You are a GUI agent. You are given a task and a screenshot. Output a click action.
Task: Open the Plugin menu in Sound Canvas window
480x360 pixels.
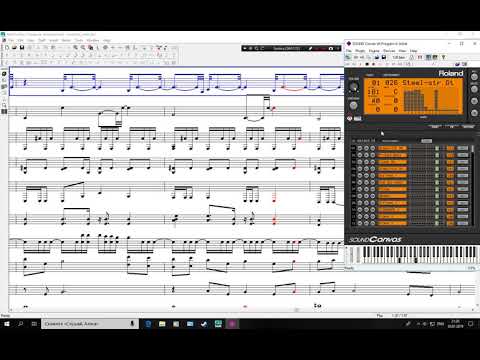[360, 51]
